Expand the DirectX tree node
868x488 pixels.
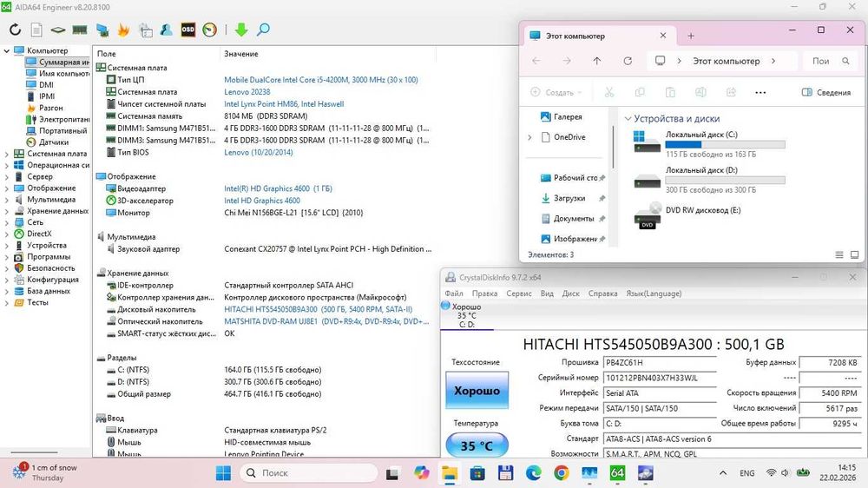coord(7,234)
